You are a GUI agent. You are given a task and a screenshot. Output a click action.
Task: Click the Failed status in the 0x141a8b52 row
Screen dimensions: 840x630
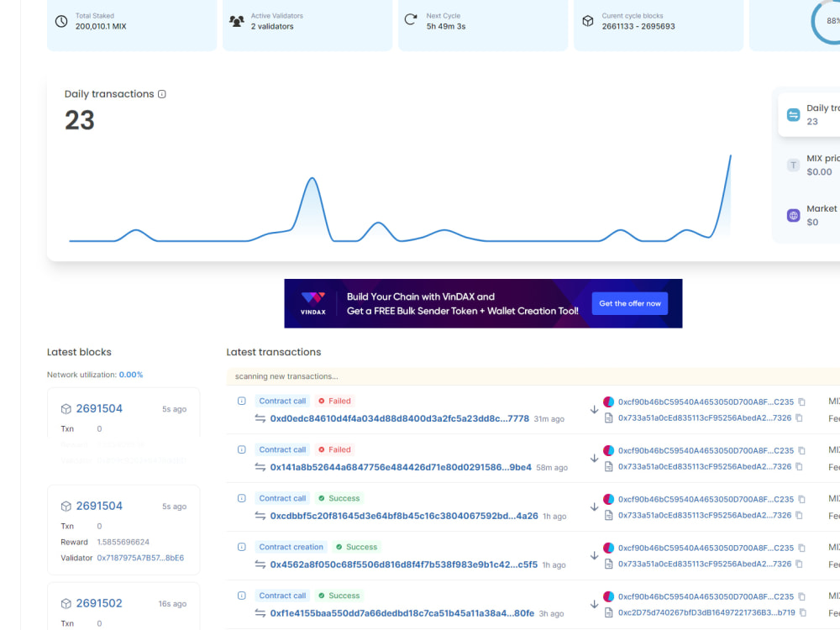335,449
